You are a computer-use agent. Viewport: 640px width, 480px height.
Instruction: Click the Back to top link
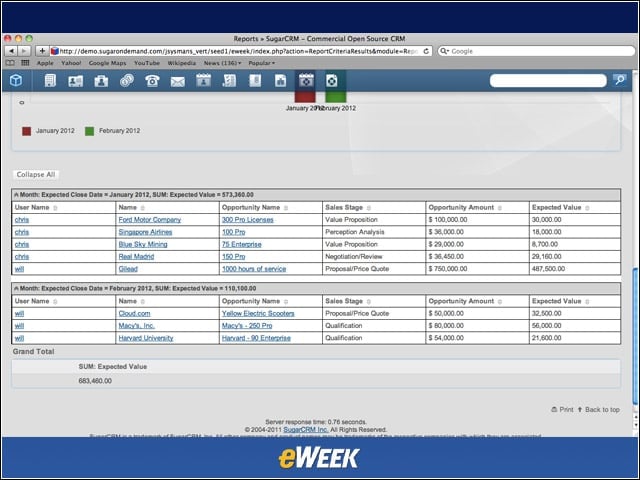click(x=599, y=409)
